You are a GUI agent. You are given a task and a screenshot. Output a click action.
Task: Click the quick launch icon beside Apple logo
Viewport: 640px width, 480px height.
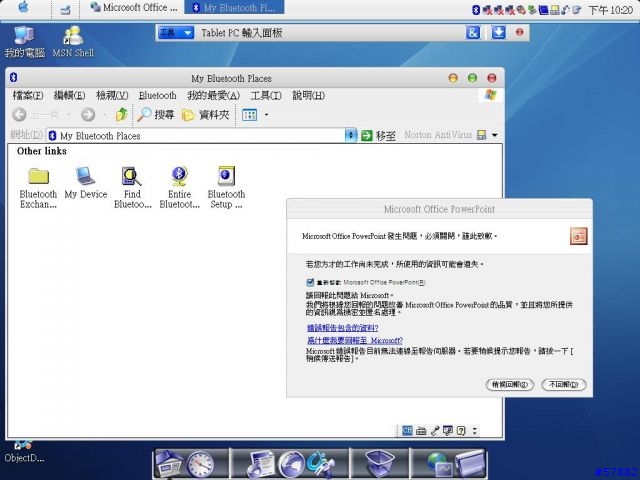(x=65, y=9)
